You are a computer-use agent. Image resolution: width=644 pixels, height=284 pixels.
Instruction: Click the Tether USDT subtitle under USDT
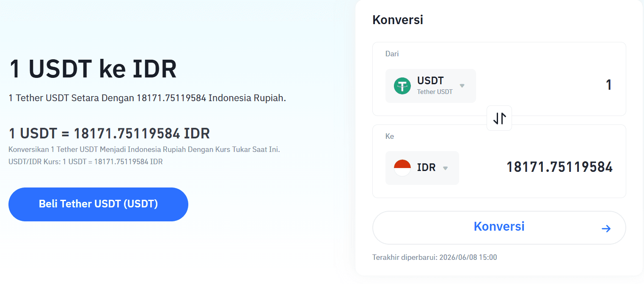tap(435, 92)
